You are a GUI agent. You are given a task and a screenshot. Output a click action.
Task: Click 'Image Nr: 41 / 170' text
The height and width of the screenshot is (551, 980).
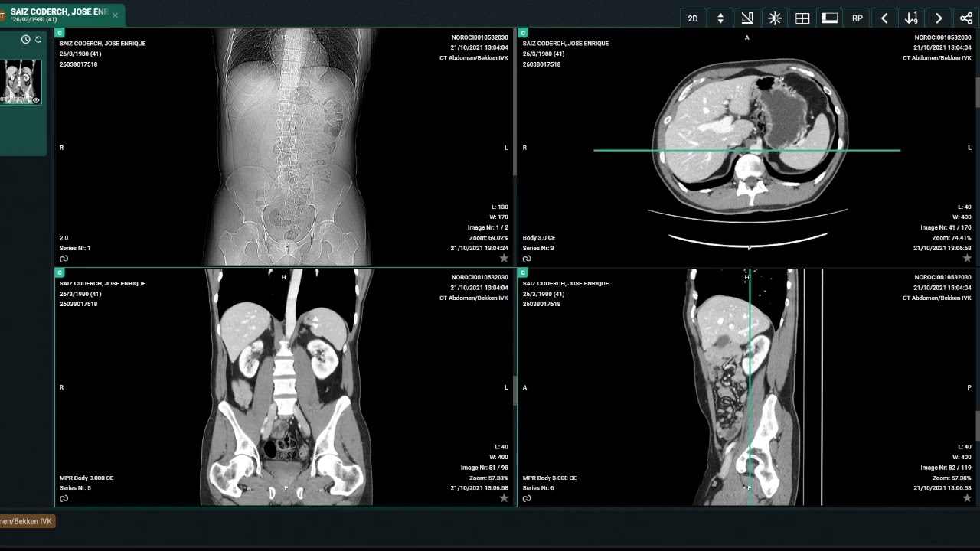point(946,227)
